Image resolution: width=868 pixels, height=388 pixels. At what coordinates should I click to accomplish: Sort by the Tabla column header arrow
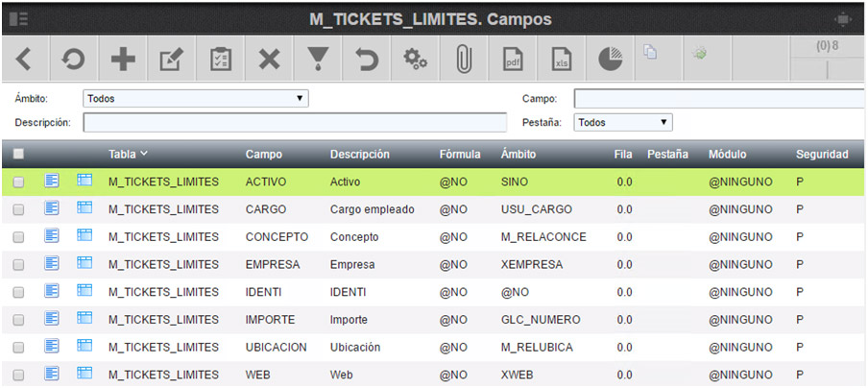[144, 154]
